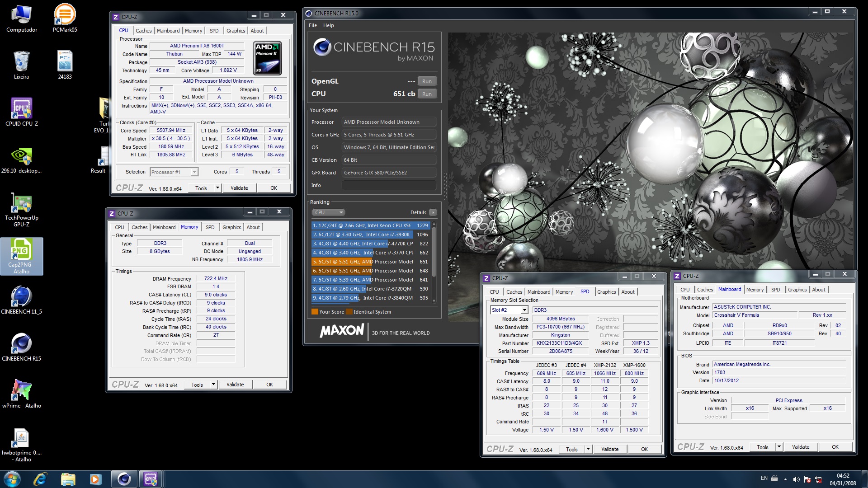Open the Computador desktop icon
The image size is (868, 488).
(21, 19)
